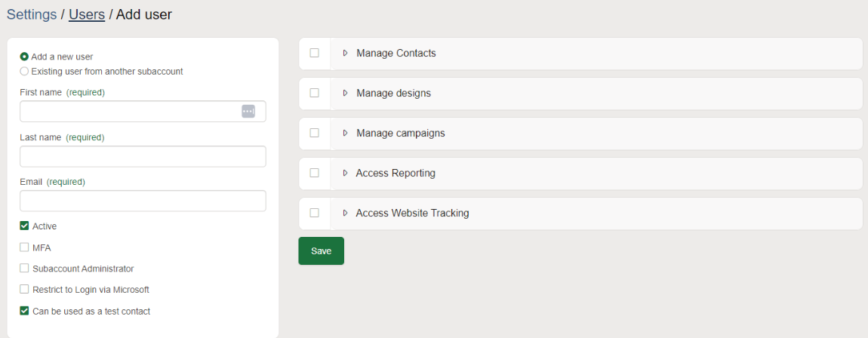Select the Add a new user option
Screen dimensions: 868x338
click(x=24, y=57)
